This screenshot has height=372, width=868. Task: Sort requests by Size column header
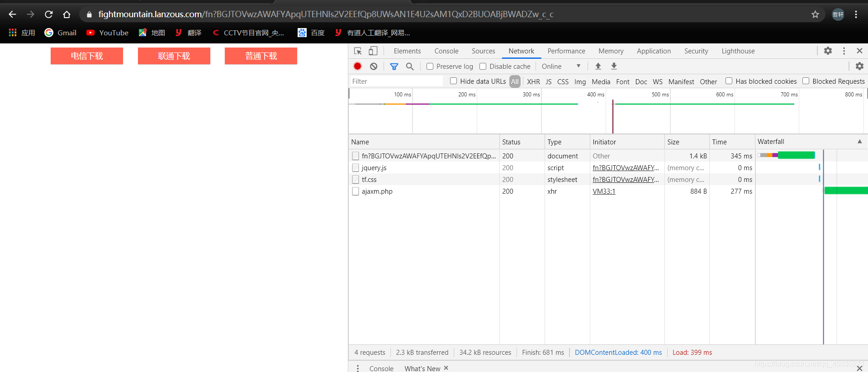(x=687, y=142)
